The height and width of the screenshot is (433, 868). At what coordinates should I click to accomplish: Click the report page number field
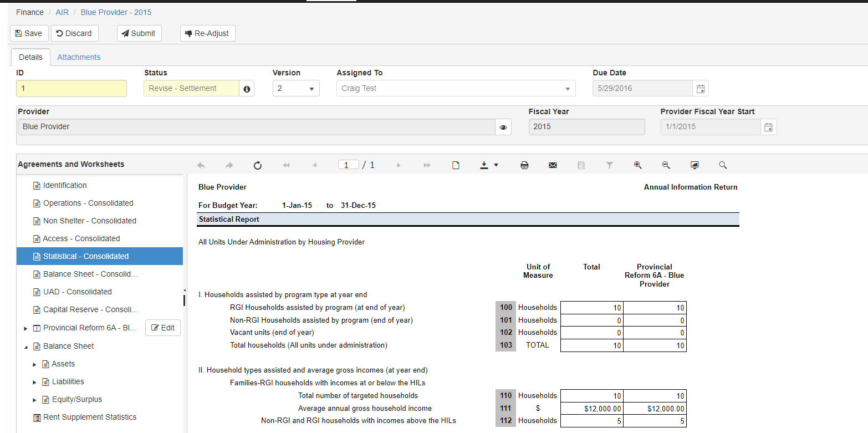pos(349,165)
